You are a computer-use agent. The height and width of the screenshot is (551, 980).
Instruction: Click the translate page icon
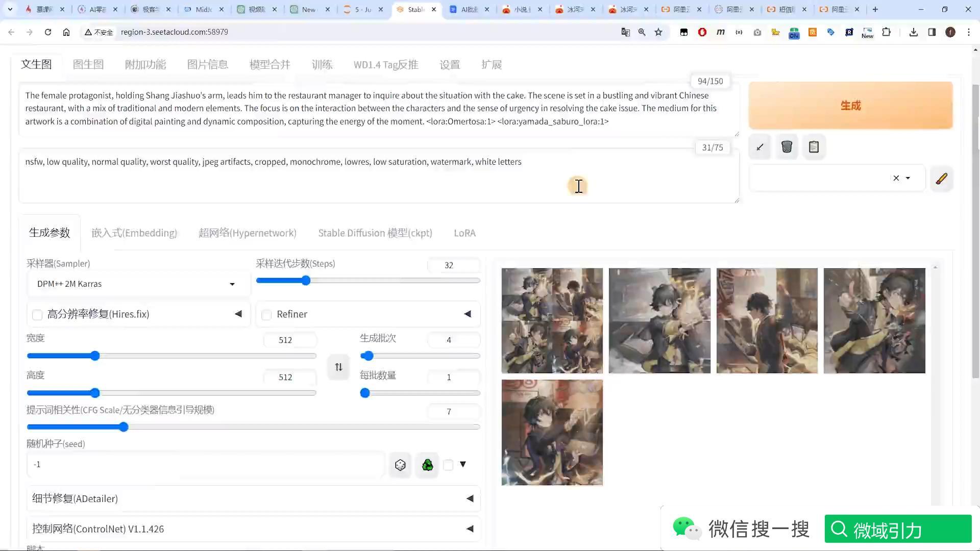[x=625, y=32]
